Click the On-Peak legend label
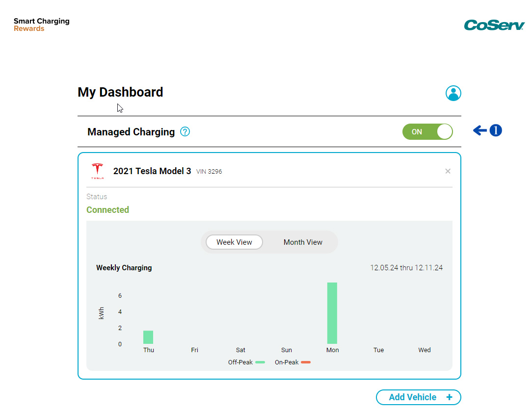This screenshot has height=412, width=532. [x=287, y=362]
